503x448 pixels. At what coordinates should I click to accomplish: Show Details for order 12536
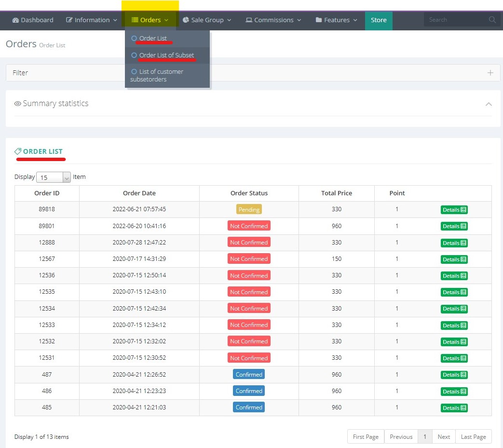(454, 276)
